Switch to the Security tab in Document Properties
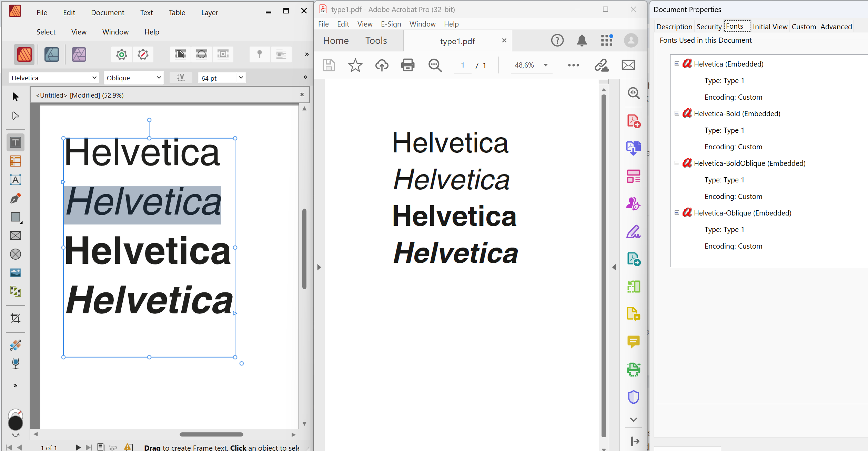 (x=709, y=27)
